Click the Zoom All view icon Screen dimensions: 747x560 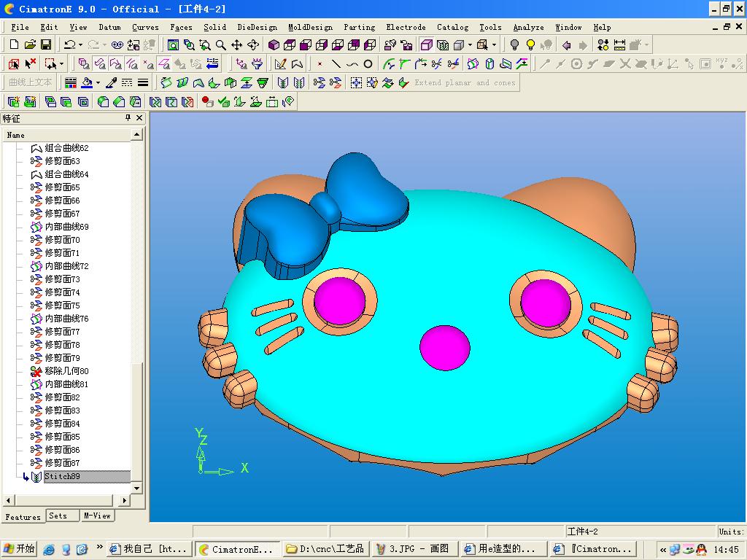click(x=173, y=44)
